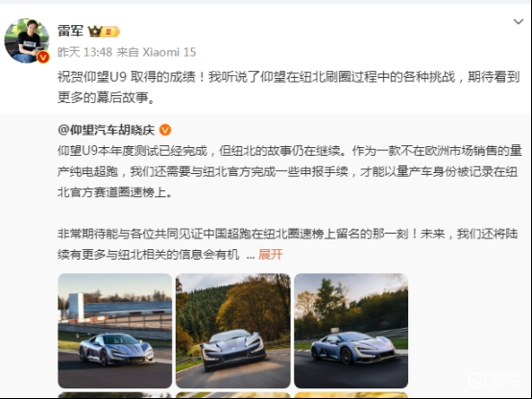
Task: Open the partially visible bottom-middle thumbnail
Action: click(x=233, y=395)
